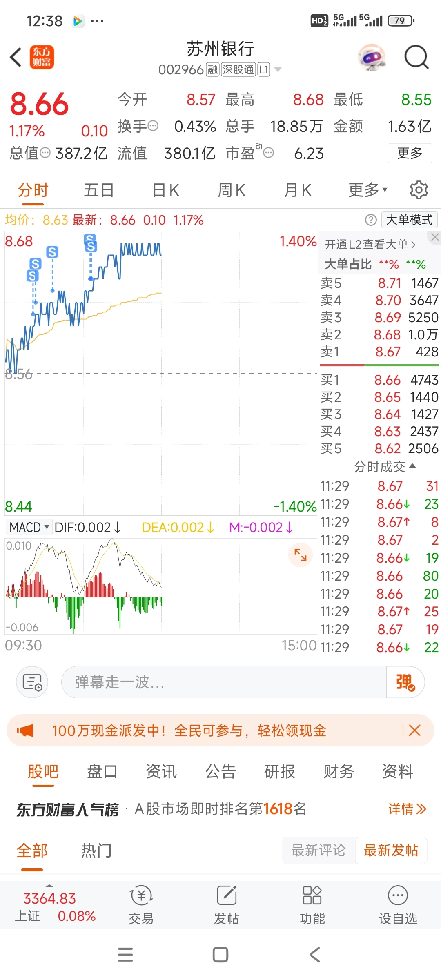Open the danmaku list settings icon
The height and width of the screenshot is (980, 441).
click(32, 682)
